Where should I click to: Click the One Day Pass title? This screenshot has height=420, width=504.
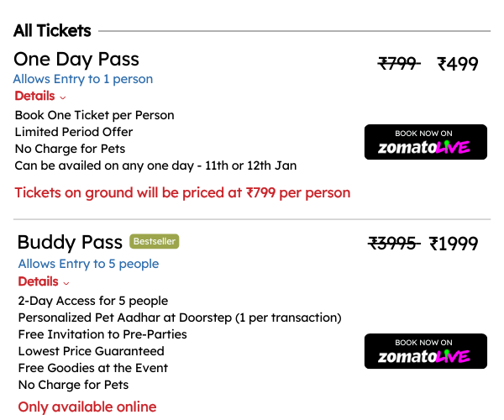pyautogui.click(x=76, y=60)
